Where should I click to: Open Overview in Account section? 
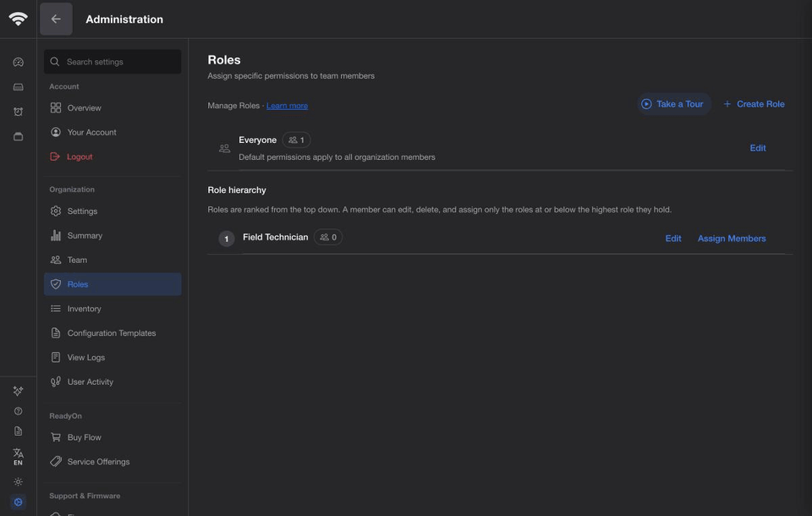tap(112, 107)
